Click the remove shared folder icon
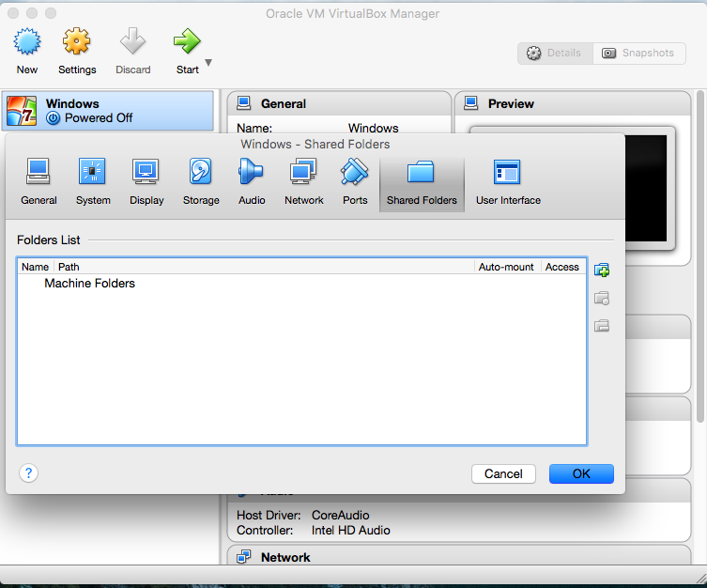Image resolution: width=707 pixels, height=588 pixels. pyautogui.click(x=602, y=326)
